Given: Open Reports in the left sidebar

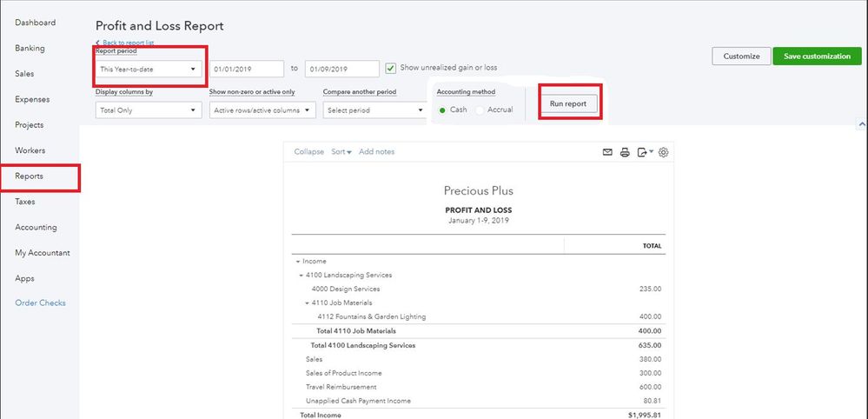Looking at the screenshot, I should coord(30,176).
